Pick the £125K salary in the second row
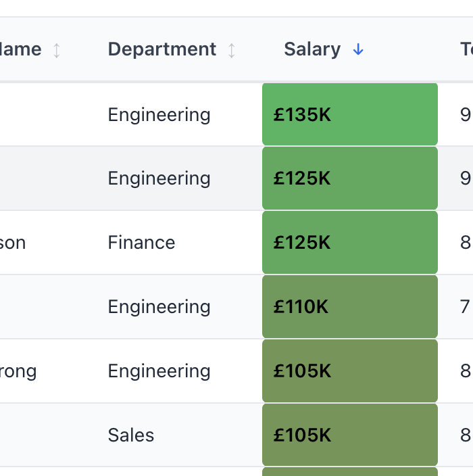The width and height of the screenshot is (473, 476). click(350, 178)
